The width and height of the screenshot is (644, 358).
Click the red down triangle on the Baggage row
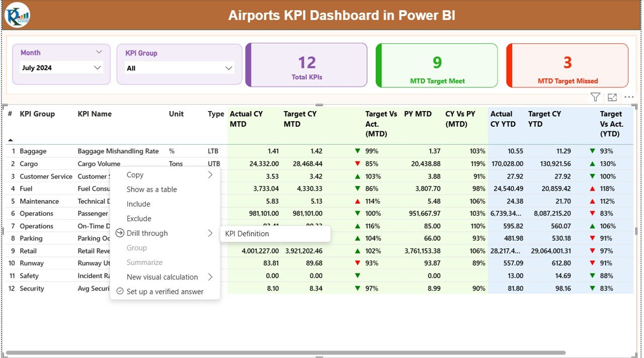[357, 150]
